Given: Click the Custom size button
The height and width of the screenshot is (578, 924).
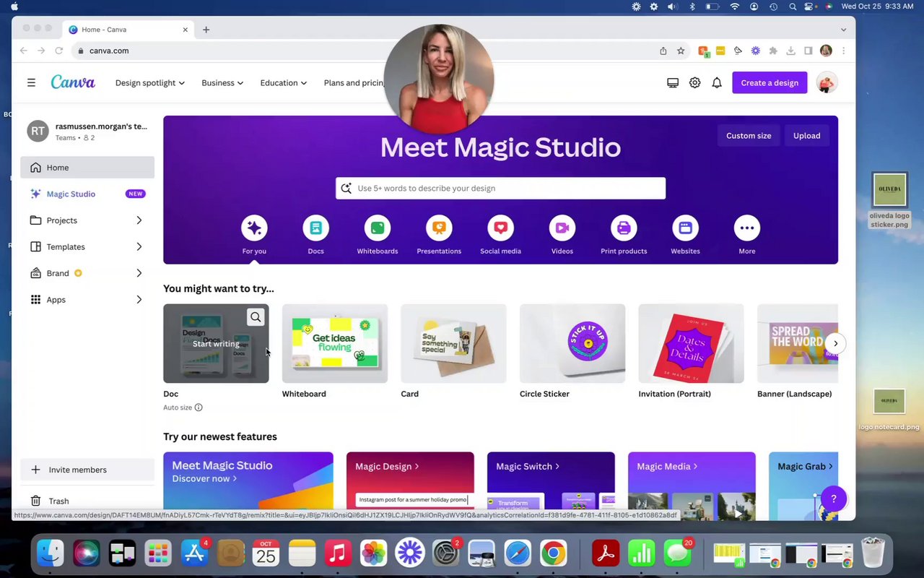Looking at the screenshot, I should [749, 135].
